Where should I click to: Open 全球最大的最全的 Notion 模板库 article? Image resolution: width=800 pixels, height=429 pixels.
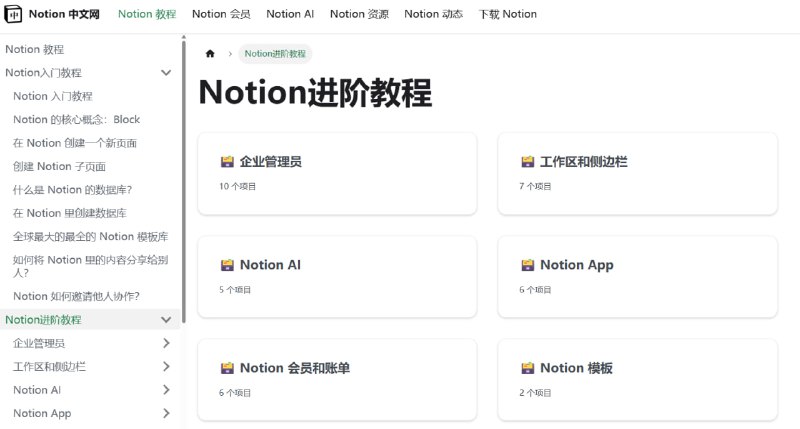(x=90, y=237)
